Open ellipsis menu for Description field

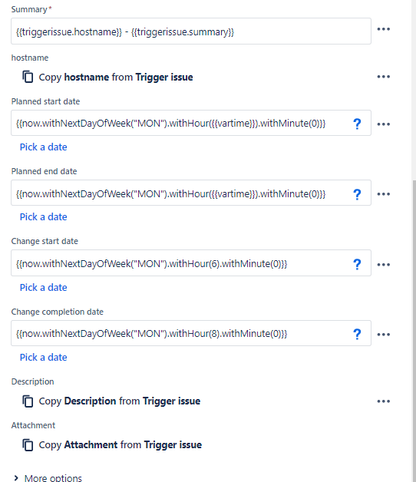click(x=383, y=401)
